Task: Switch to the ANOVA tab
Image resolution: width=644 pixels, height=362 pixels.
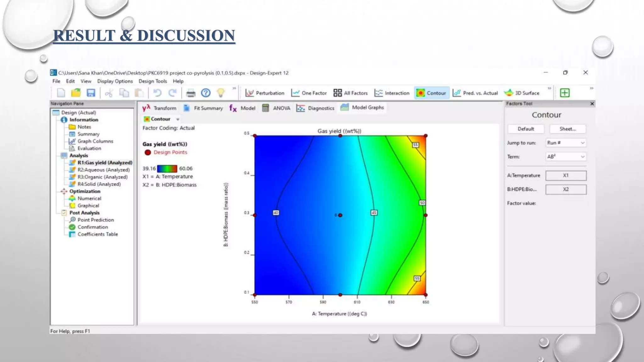Action: (276, 108)
